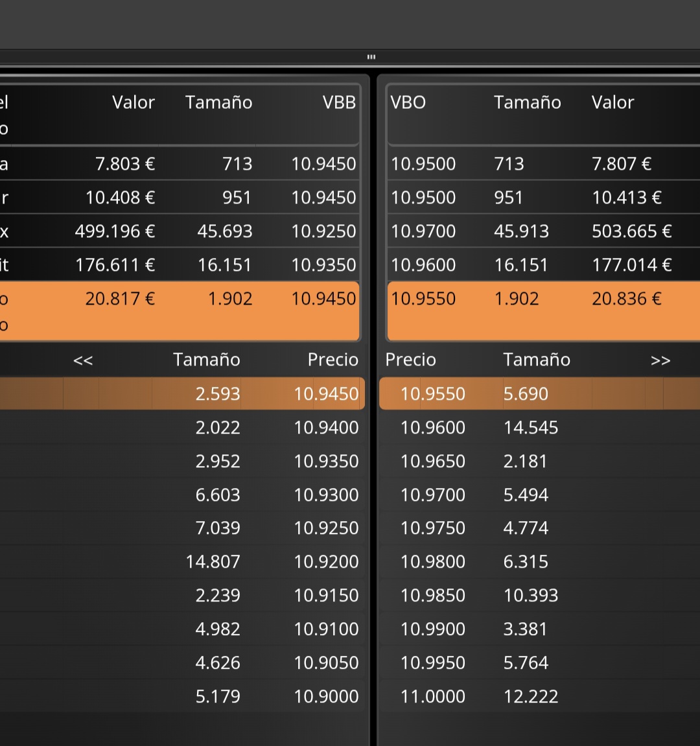Image resolution: width=700 pixels, height=746 pixels.
Task: Select the ask size 12.222 cell
Action: click(x=530, y=697)
